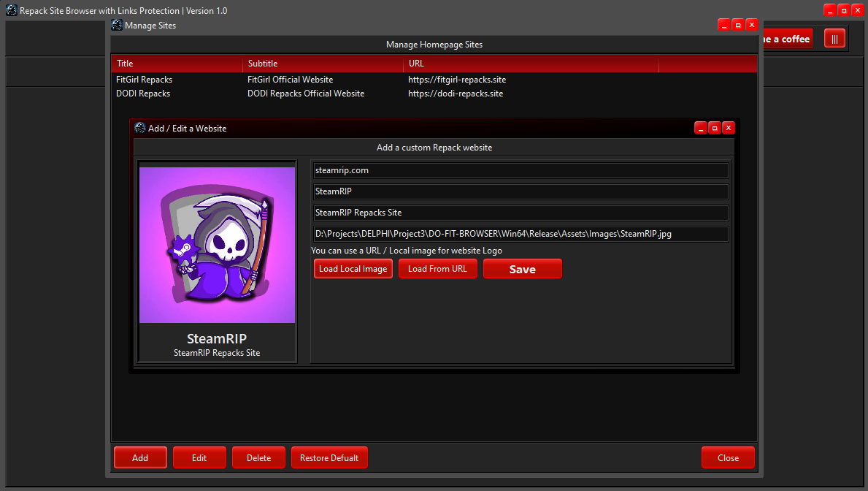
Task: Click the https://dodi-repacks.site URL cell
Action: 456,94
